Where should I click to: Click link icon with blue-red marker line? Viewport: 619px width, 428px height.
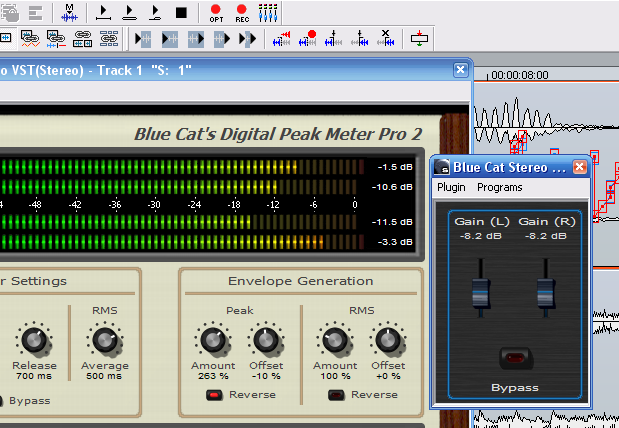coord(56,39)
